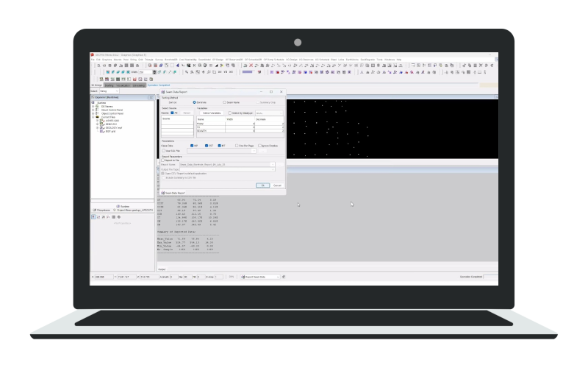Click the Seams list box in the dialog

pyautogui.click(x=177, y=127)
